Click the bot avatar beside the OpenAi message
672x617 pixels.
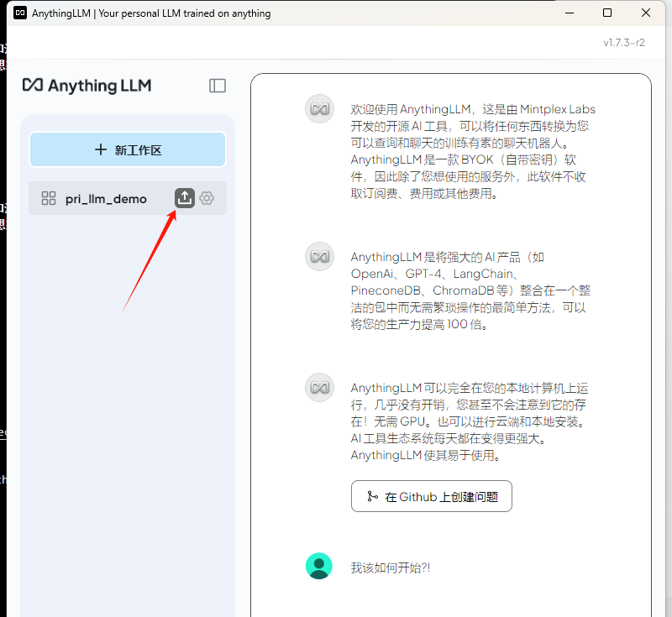pos(319,257)
